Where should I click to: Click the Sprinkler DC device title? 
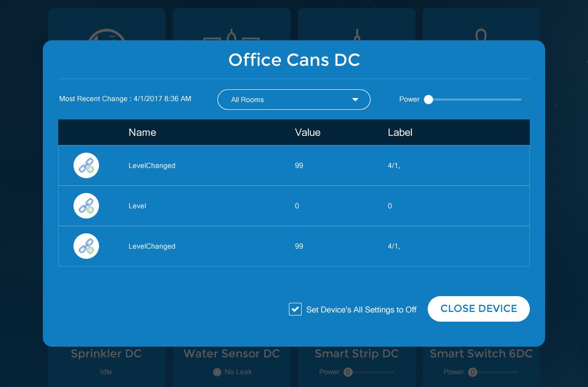106,354
